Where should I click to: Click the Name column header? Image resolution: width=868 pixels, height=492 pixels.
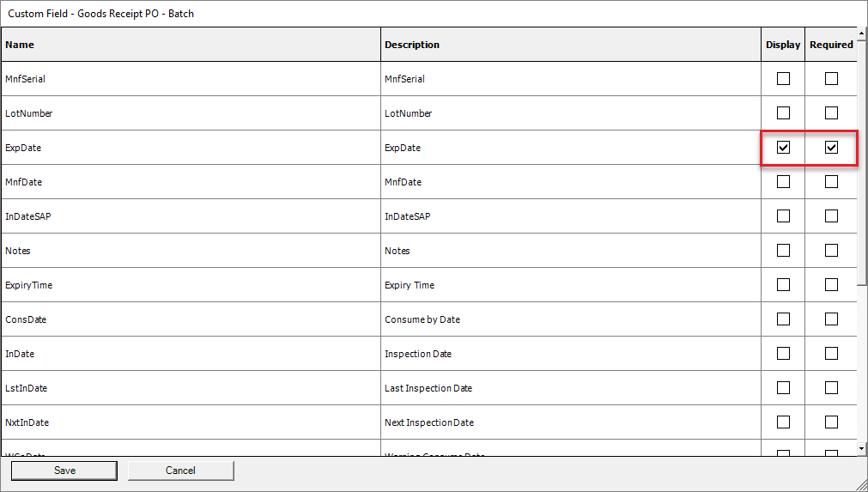(x=191, y=45)
